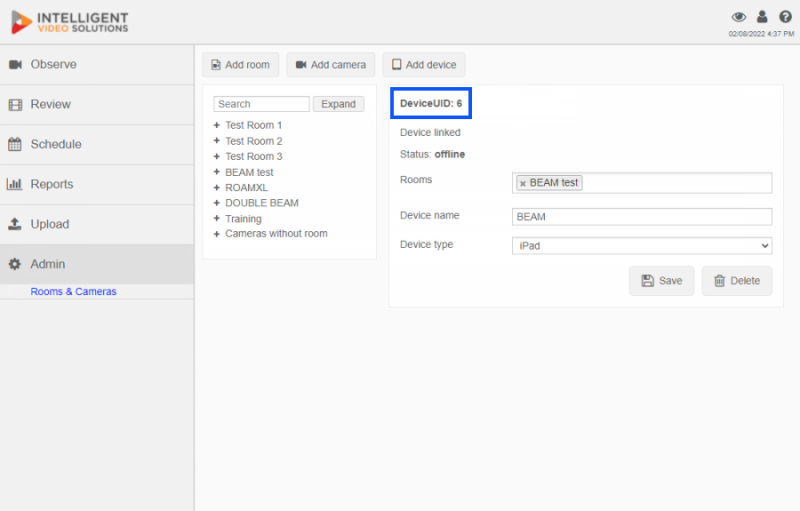Screen dimensions: 800x511
Task: Save the device settings
Action: [x=661, y=281]
